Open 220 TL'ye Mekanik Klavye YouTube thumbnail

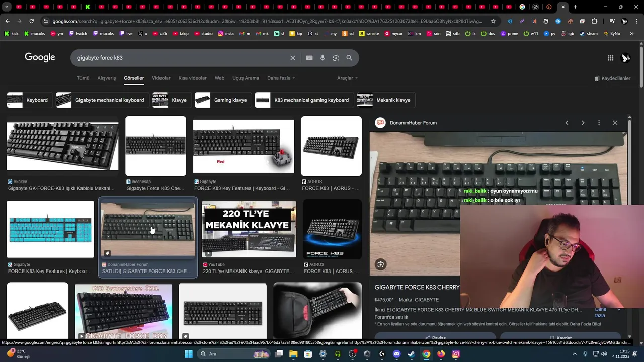[249, 229]
